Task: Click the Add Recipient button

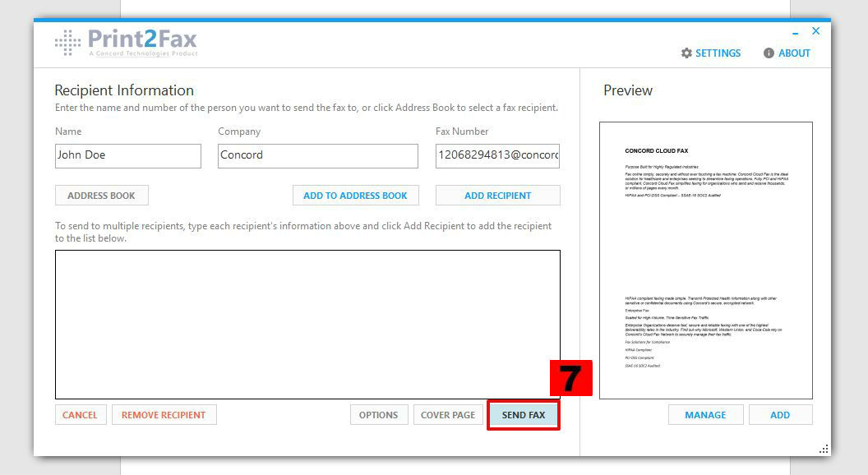Action: 497,196
